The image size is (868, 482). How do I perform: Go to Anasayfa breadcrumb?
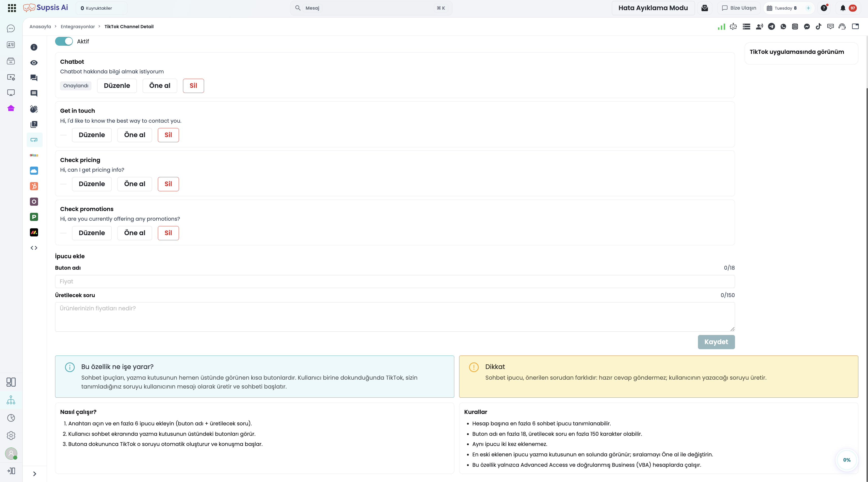[40, 27]
